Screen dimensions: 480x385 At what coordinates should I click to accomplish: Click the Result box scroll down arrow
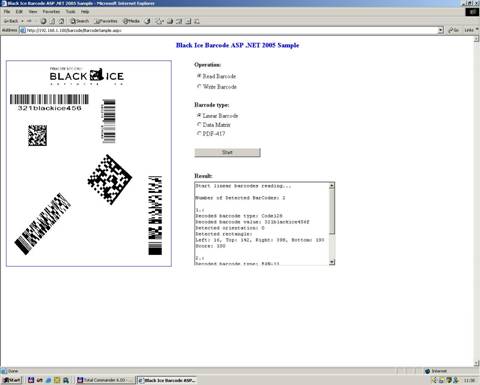[x=332, y=262]
